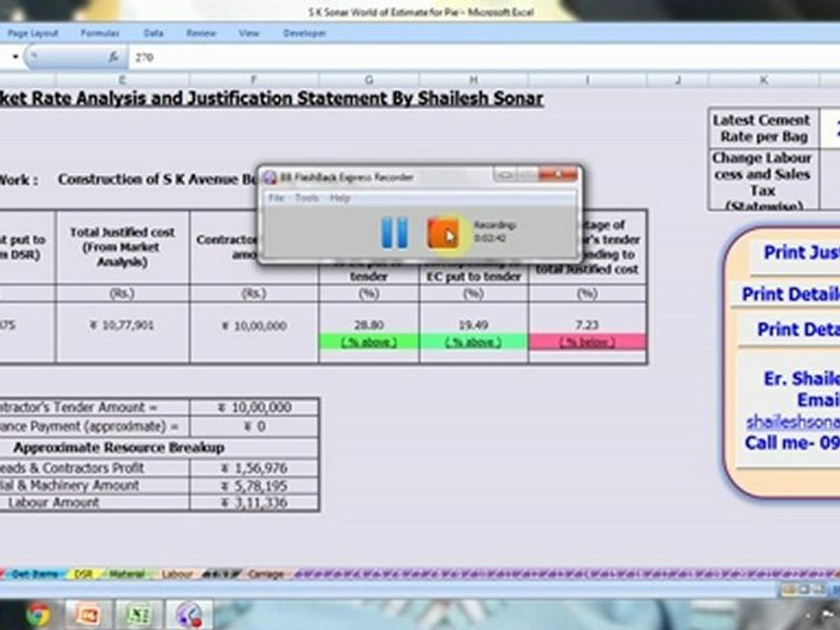Open the Page Layout ribbon tab
Image resolution: width=840 pixels, height=630 pixels.
click(x=32, y=33)
